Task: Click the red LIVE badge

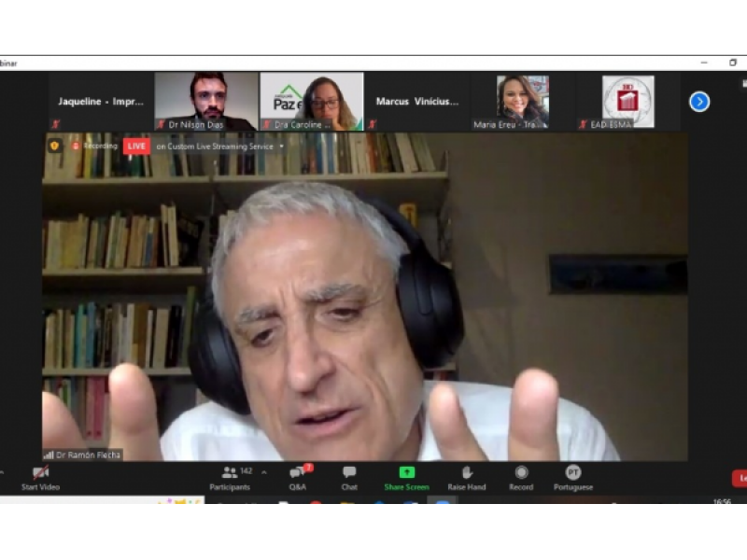Action: click(x=136, y=147)
